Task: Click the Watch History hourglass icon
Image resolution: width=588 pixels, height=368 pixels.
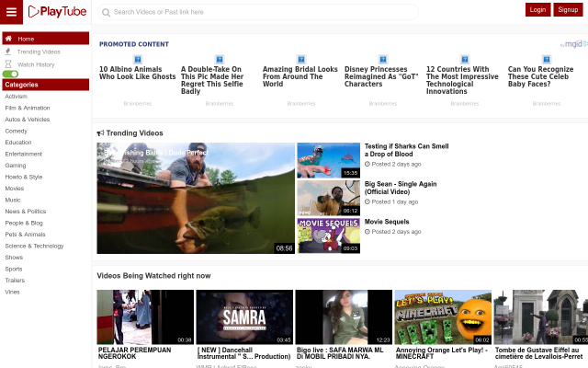Action: click(x=8, y=64)
